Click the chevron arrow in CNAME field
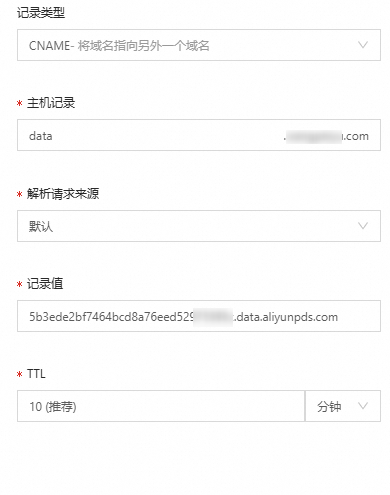Viewport: 390px width, 495px height. pyautogui.click(x=363, y=45)
